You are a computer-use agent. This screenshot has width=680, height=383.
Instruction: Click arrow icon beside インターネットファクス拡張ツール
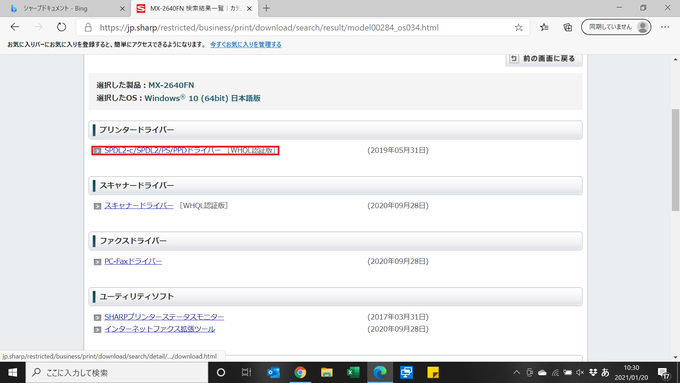pyautogui.click(x=98, y=330)
